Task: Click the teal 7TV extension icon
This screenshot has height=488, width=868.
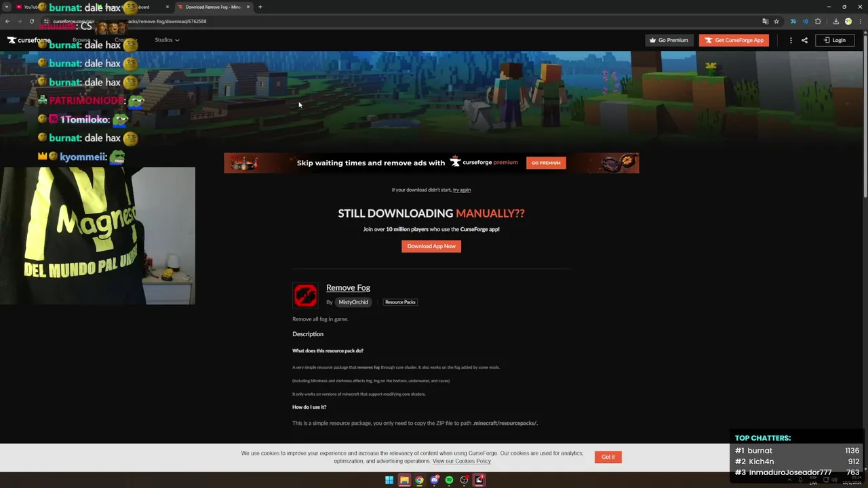Action: pos(793,21)
